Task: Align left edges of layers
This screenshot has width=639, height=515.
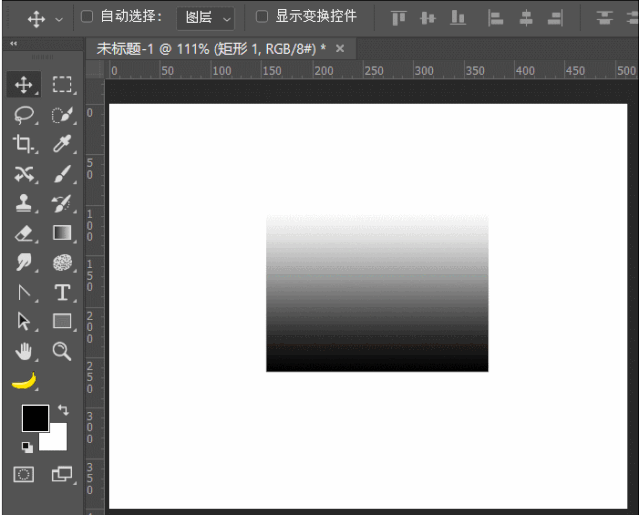Action: click(496, 18)
